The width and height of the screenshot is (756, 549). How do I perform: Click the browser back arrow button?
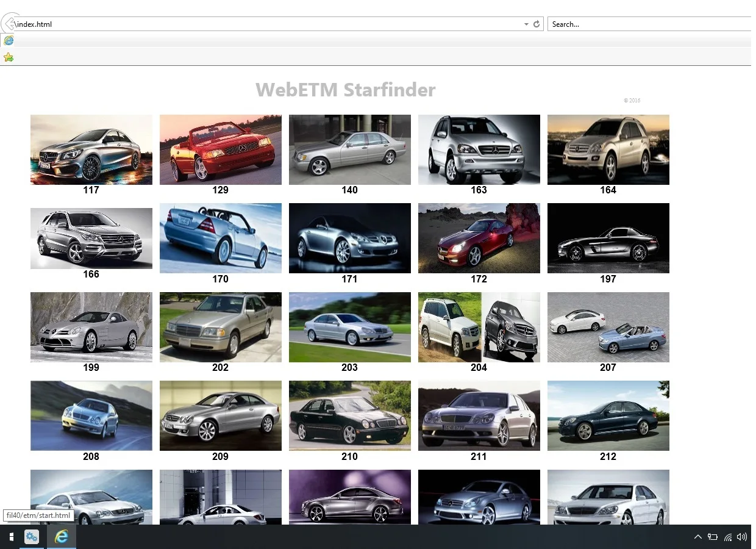pyautogui.click(x=10, y=24)
